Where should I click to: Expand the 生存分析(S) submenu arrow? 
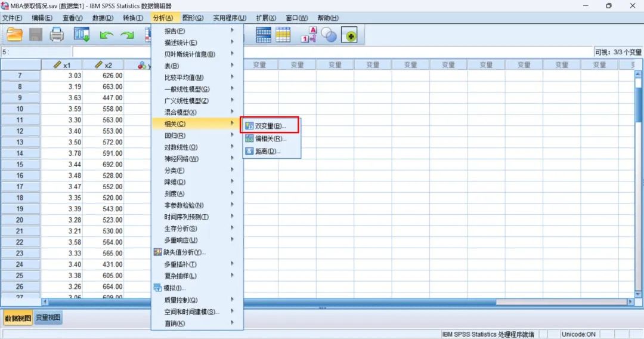(233, 228)
